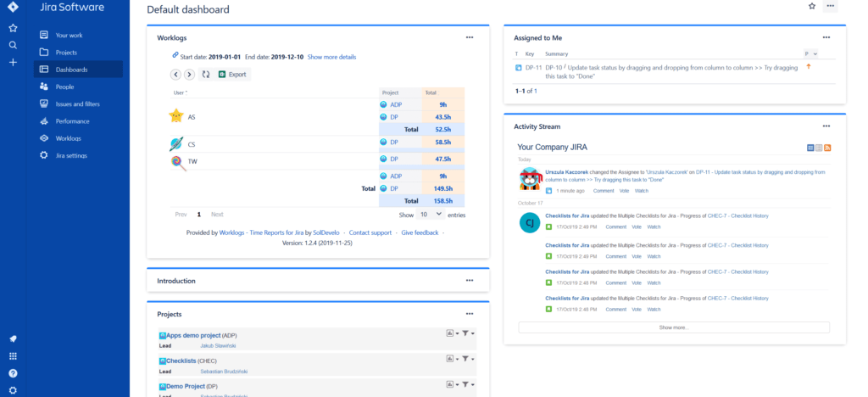
Task: Click the 158.5h grand total value
Action: 442,201
